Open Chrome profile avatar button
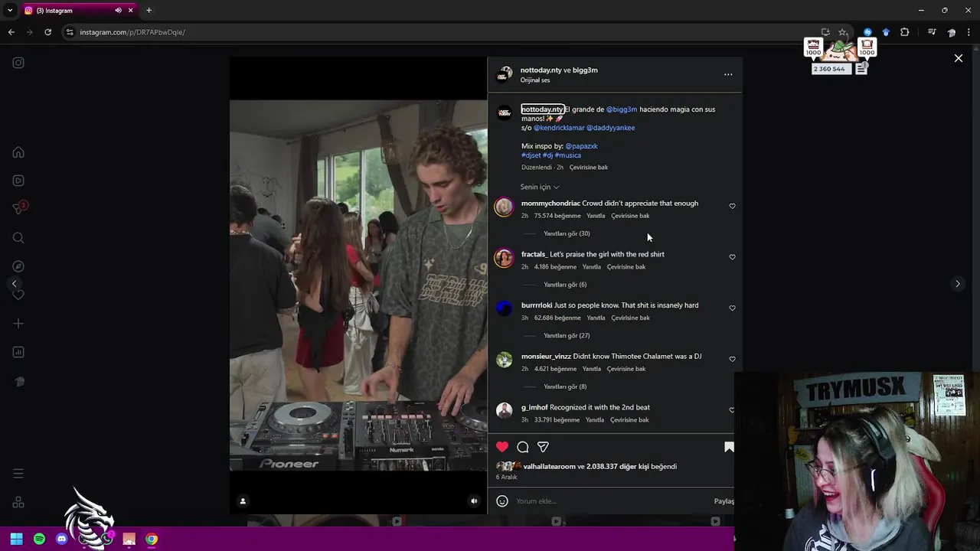The width and height of the screenshot is (980, 551). [x=952, y=32]
